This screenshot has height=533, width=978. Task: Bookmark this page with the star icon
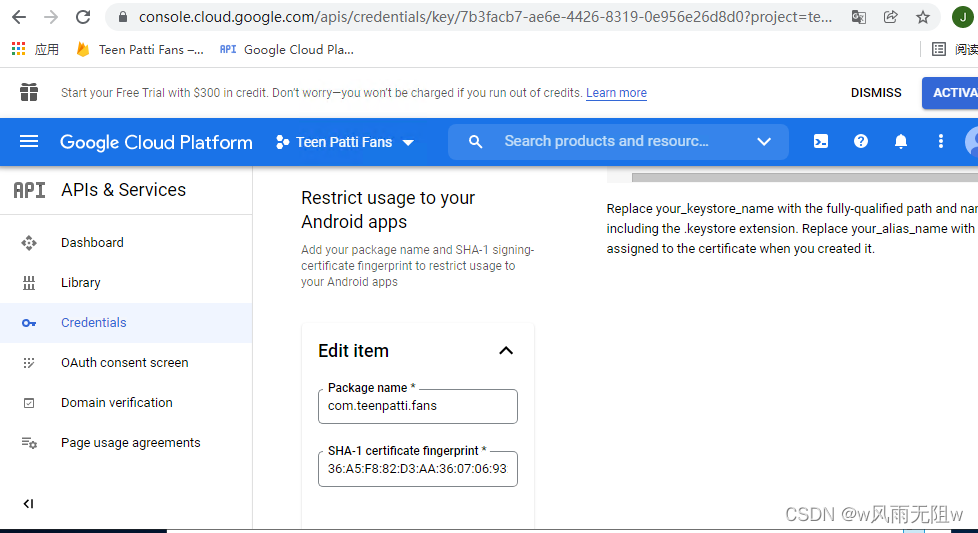(x=923, y=17)
